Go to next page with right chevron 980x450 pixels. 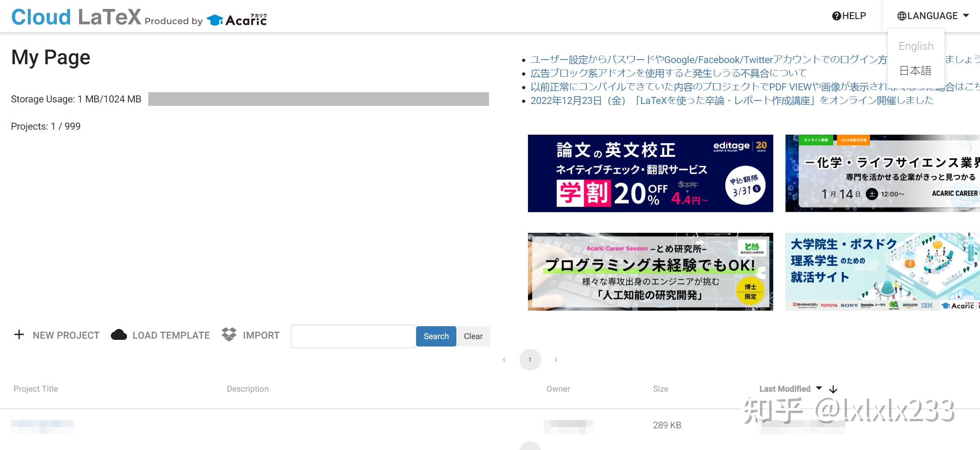tap(556, 360)
